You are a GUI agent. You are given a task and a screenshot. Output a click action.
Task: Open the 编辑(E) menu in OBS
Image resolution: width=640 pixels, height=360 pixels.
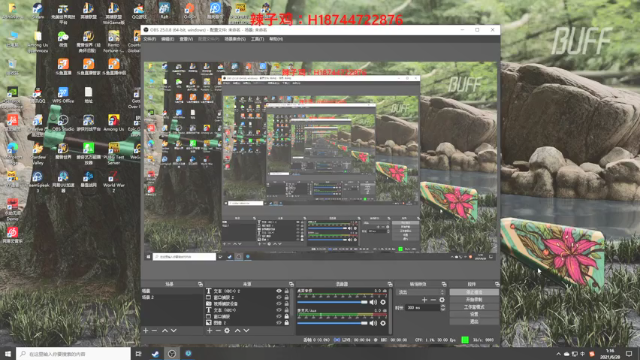coord(167,39)
